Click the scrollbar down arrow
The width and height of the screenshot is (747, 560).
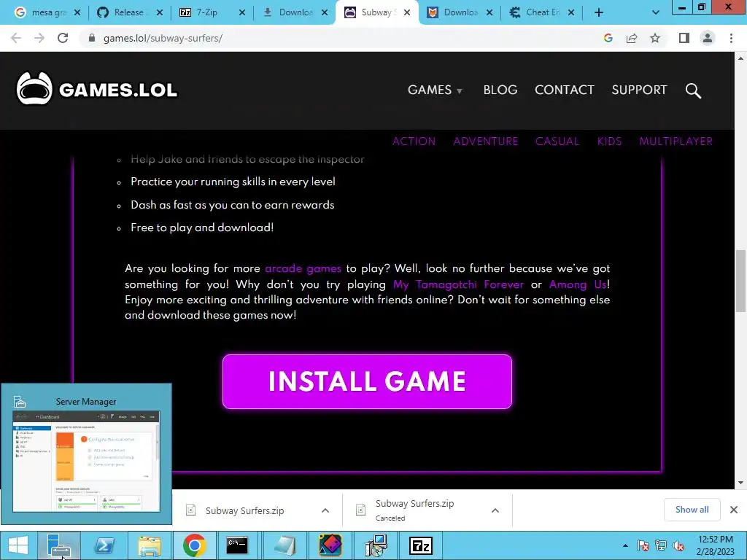[740, 483]
